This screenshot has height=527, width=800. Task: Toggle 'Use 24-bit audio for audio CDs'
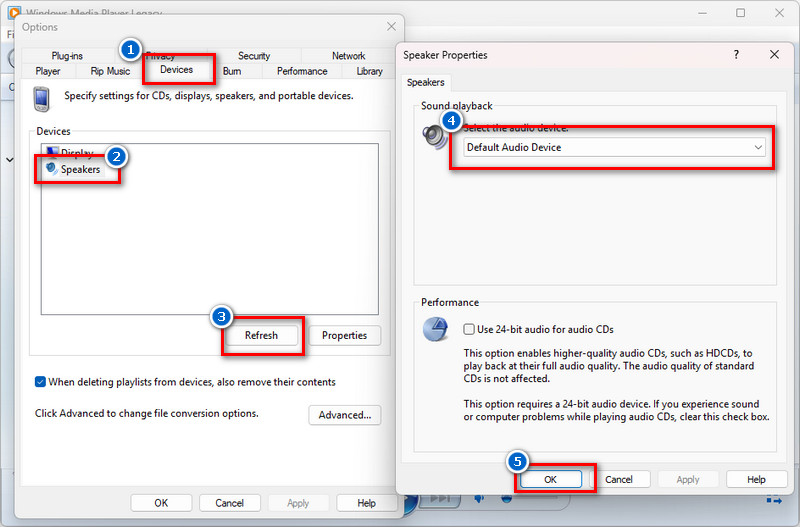coord(468,329)
